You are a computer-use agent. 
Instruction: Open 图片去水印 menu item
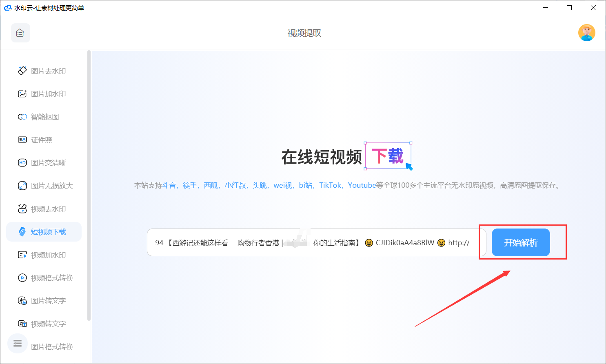coord(44,71)
